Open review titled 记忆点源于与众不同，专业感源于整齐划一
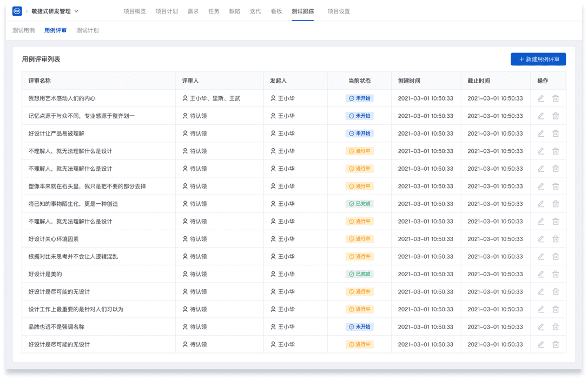The width and height of the screenshot is (588, 380). point(81,116)
